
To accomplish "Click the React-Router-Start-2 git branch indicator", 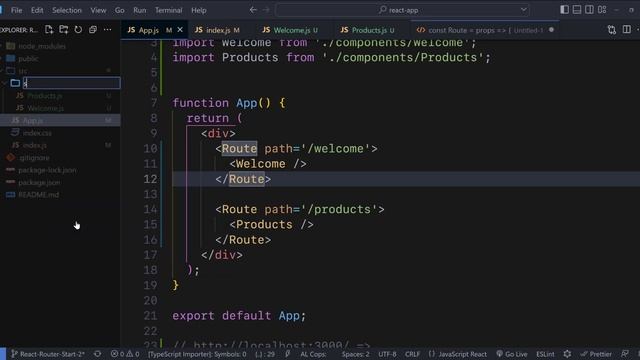I will click(48, 354).
